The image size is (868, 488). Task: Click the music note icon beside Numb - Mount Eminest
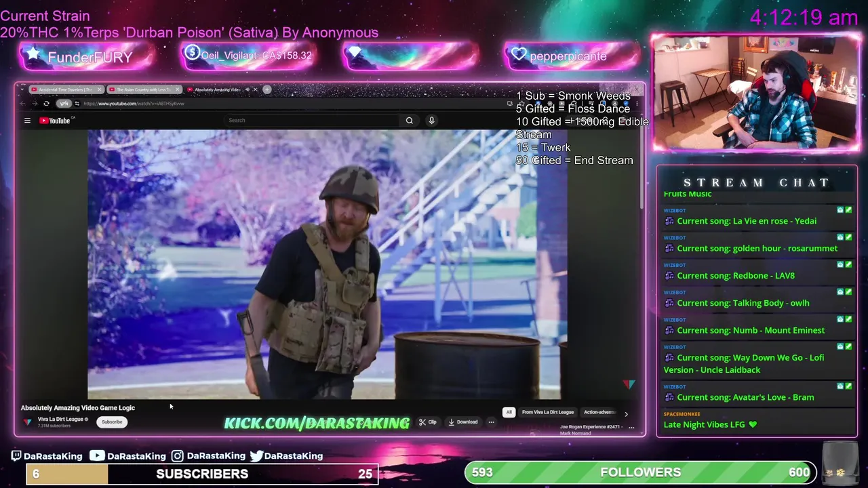(x=669, y=331)
